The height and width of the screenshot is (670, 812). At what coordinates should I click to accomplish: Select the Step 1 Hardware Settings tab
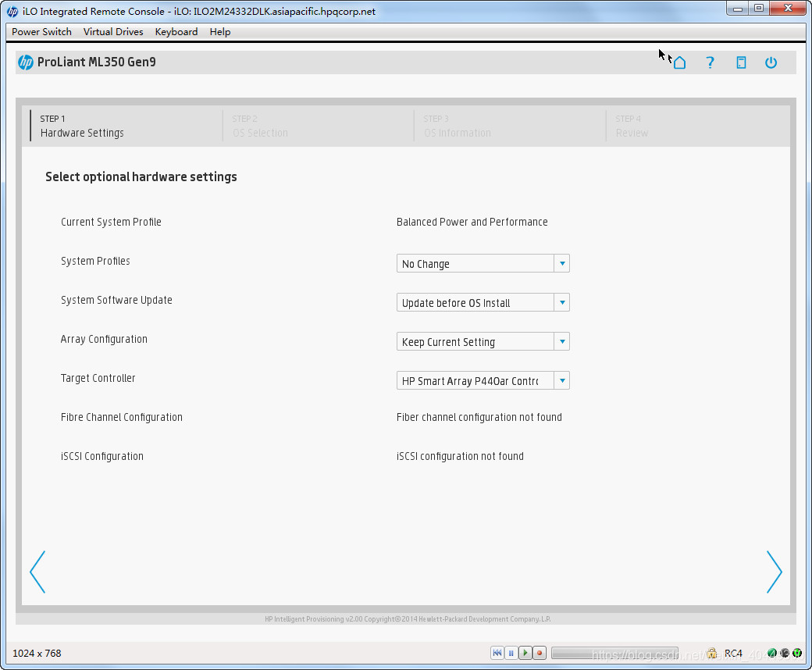click(126, 126)
